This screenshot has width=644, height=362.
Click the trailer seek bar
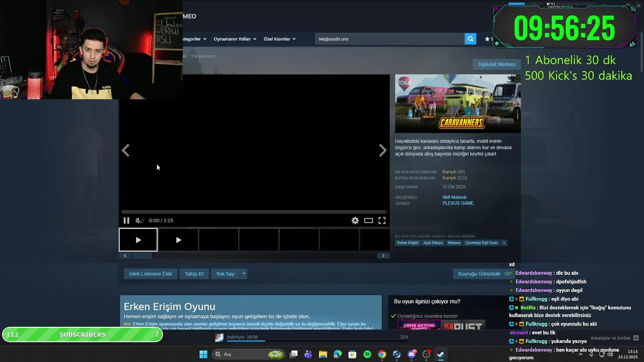[254, 212]
